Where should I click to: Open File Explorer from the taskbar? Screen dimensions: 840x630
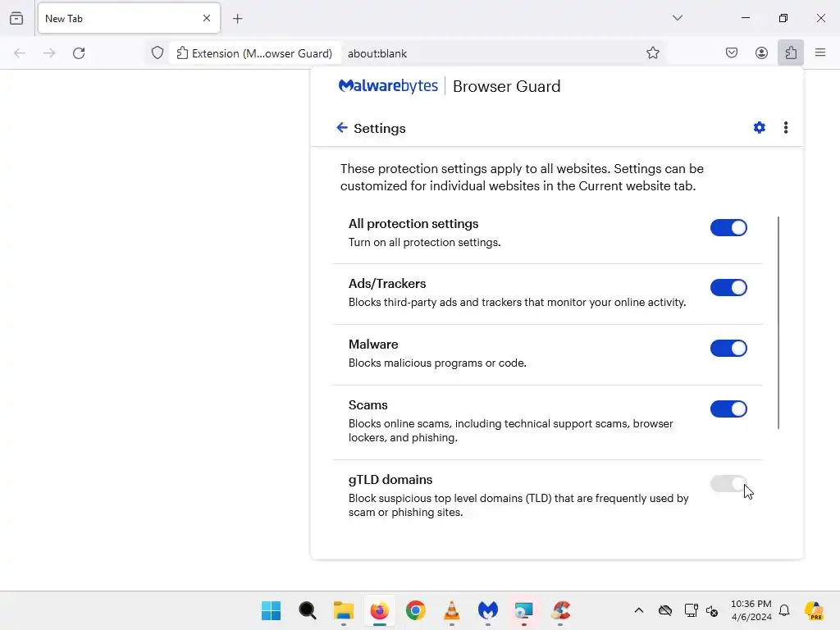pos(344,610)
